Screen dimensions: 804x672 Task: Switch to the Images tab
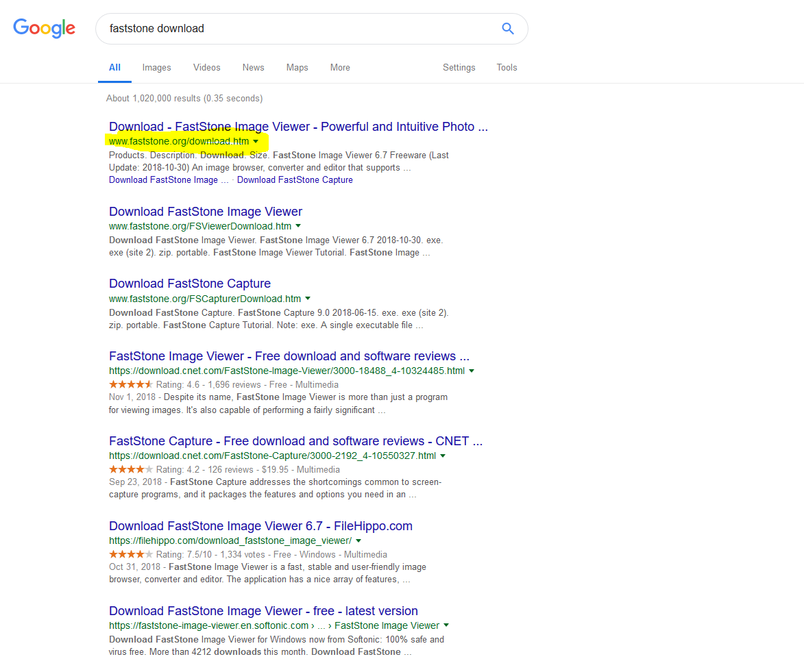[x=156, y=68]
